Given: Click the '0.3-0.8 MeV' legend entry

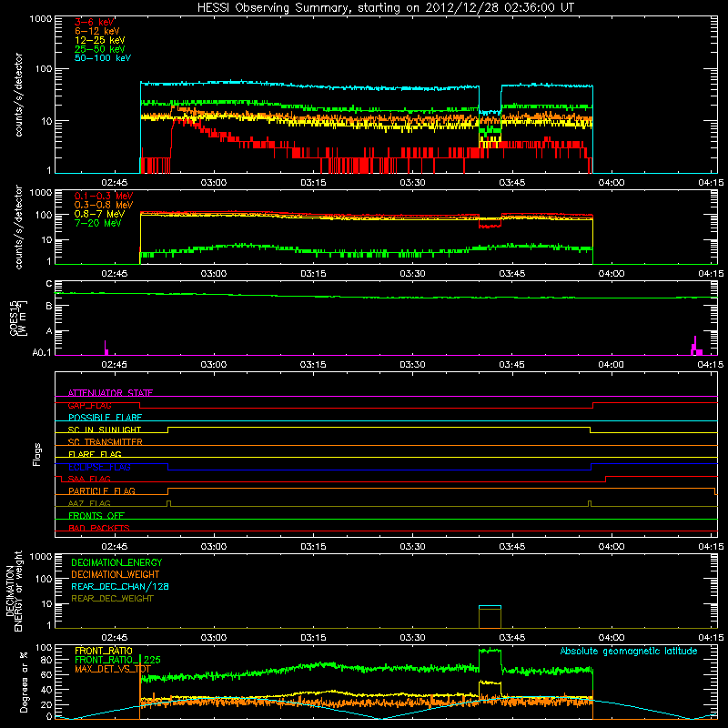Looking at the screenshot, I should [104, 205].
